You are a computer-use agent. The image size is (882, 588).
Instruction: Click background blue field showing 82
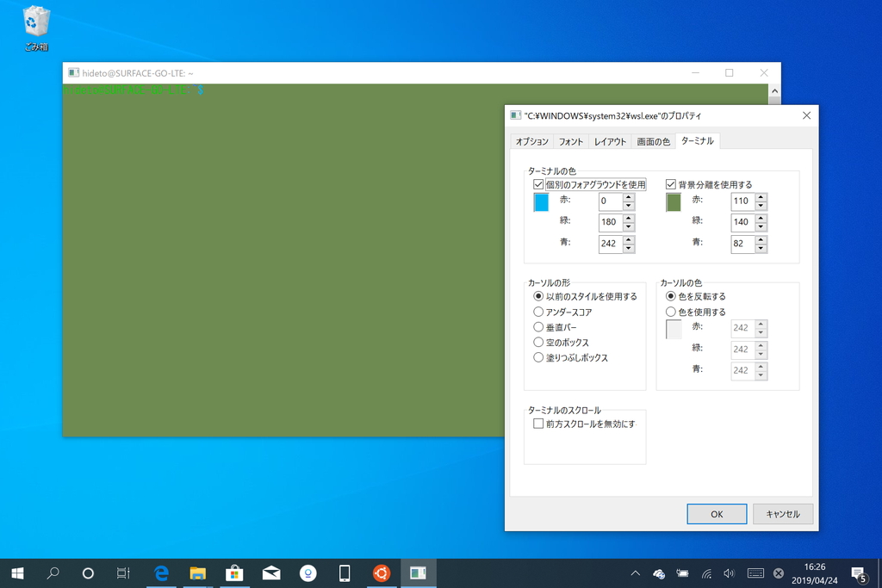click(742, 244)
